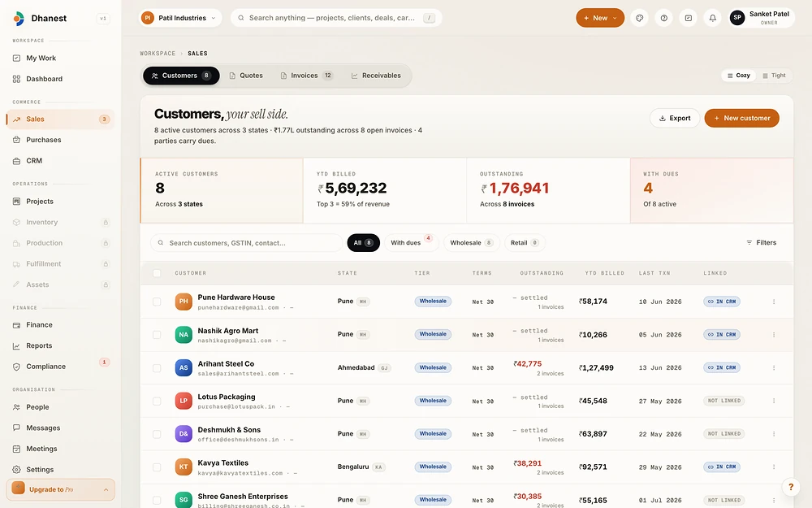The height and width of the screenshot is (508, 812).
Task: Filter by the All chip
Action: click(363, 242)
